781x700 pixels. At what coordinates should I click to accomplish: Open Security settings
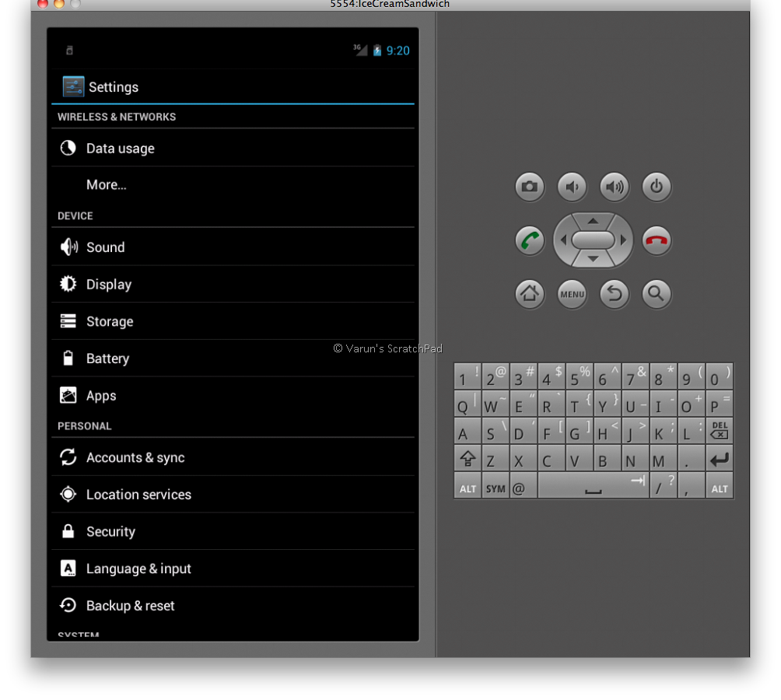pyautogui.click(x=233, y=531)
